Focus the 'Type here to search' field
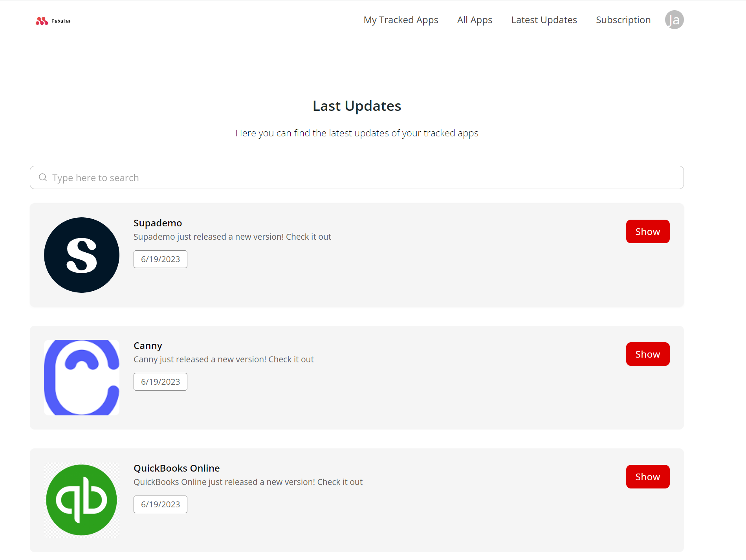The height and width of the screenshot is (560, 746). pyautogui.click(x=357, y=178)
